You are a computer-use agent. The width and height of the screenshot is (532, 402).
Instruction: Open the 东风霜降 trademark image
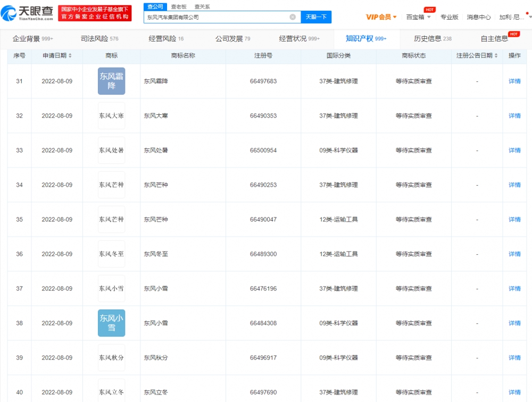(111, 81)
